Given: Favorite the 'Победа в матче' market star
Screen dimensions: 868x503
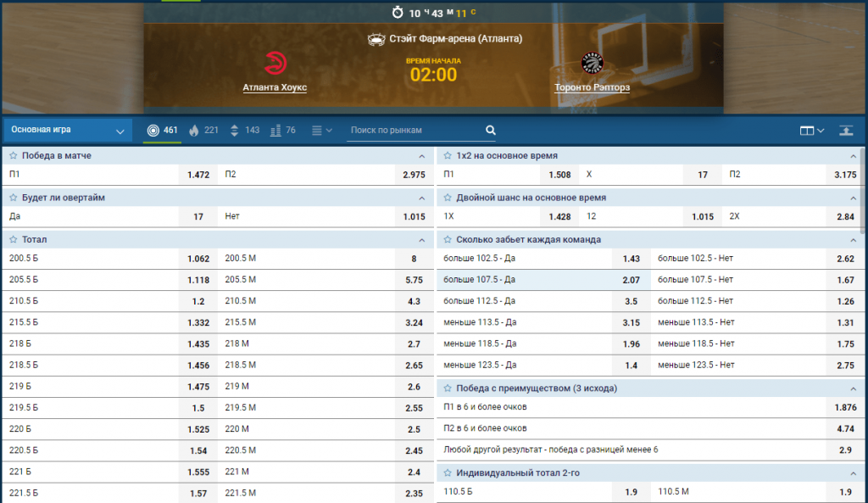Looking at the screenshot, I should click(14, 156).
